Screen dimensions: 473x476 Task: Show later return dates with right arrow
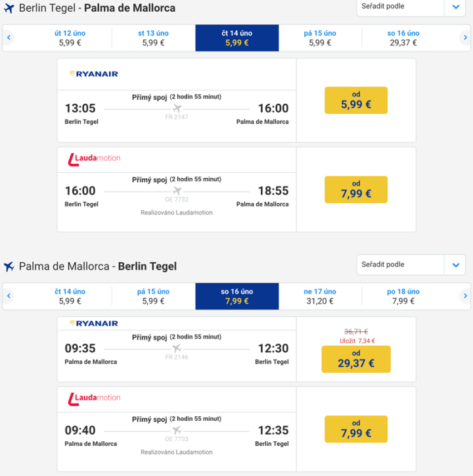(x=465, y=296)
